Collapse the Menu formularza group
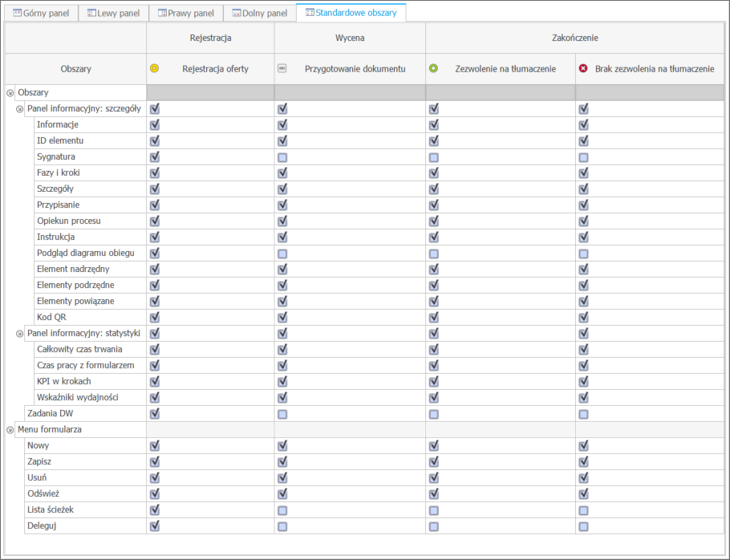Viewport: 730px width, 560px height. pos(10,430)
